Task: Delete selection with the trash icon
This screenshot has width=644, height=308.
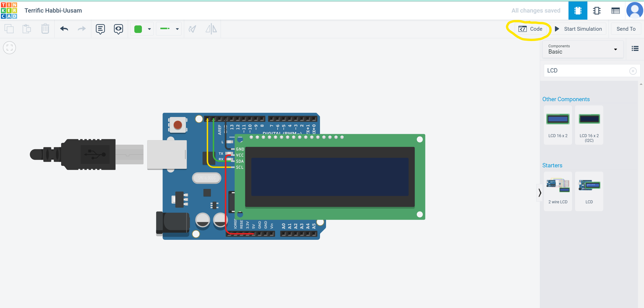Action: pos(45,29)
